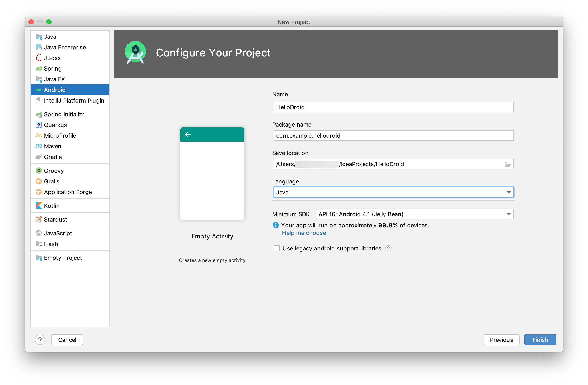
Task: Click the Name field containing HelloDroid
Action: [x=393, y=107]
